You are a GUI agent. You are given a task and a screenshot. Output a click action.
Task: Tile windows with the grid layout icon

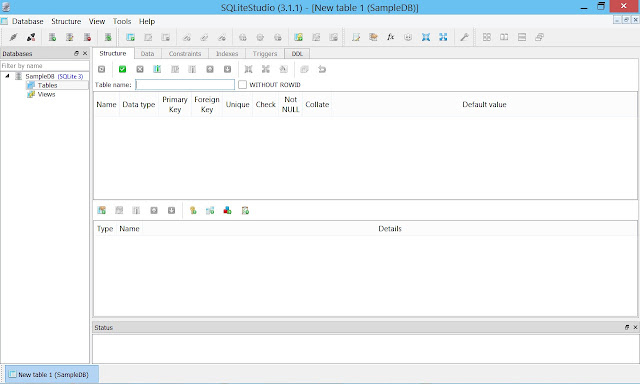point(487,37)
